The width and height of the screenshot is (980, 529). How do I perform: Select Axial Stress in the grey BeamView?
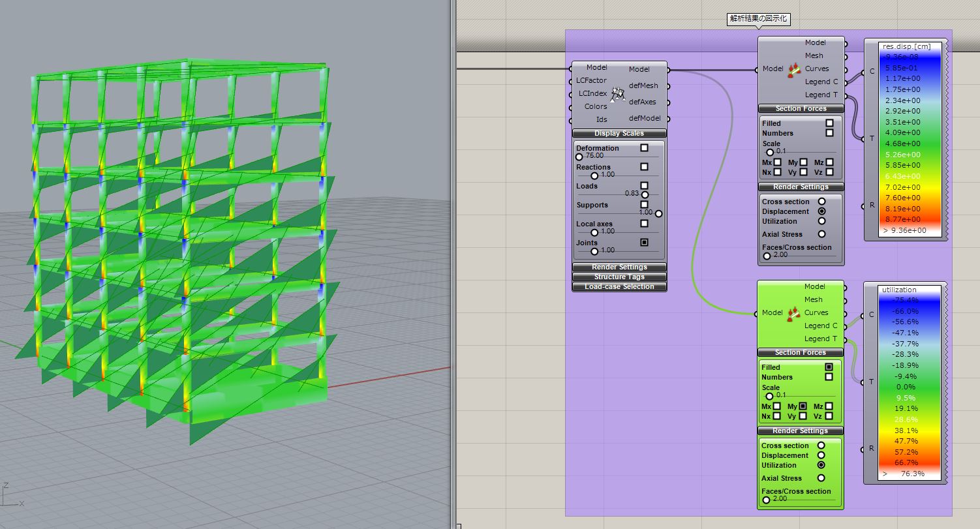coord(821,234)
